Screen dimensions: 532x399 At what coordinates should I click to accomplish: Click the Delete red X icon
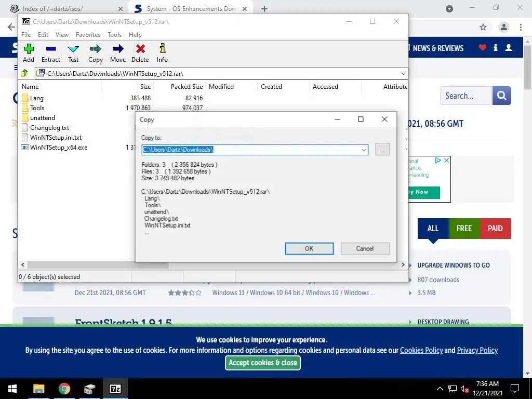tap(140, 49)
